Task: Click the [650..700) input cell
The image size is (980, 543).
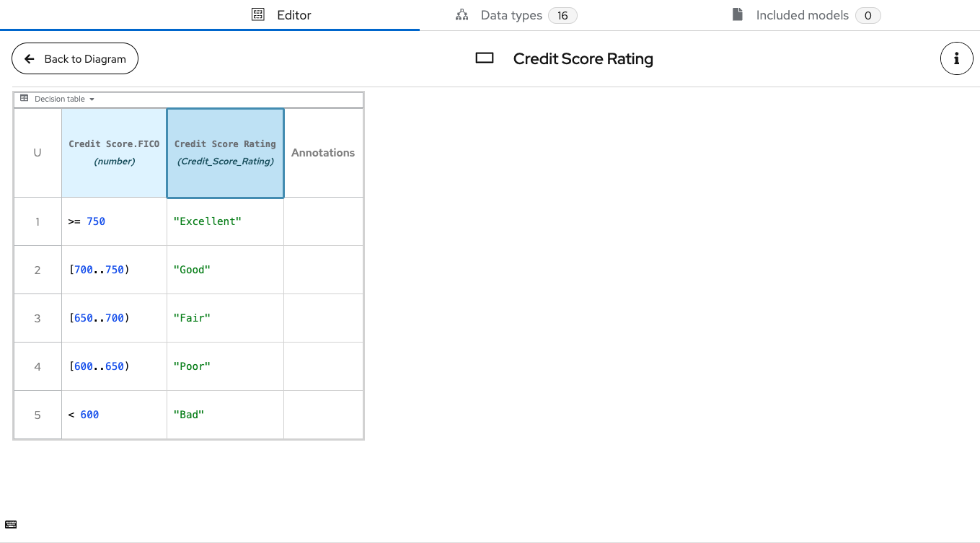Action: click(114, 318)
